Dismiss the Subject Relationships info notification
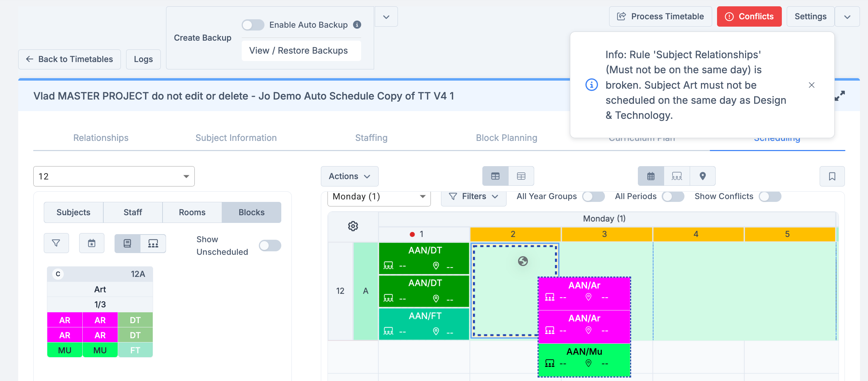The height and width of the screenshot is (381, 868). tap(811, 85)
